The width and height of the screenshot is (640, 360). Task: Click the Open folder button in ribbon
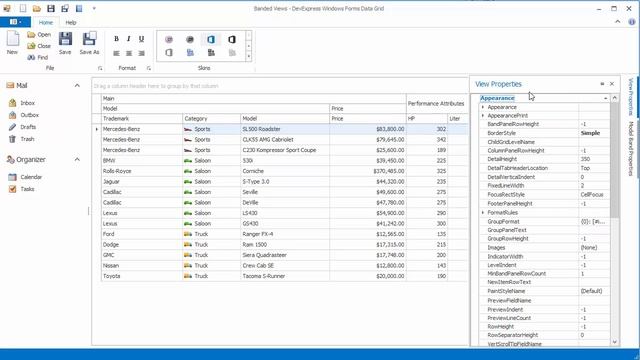click(39, 35)
